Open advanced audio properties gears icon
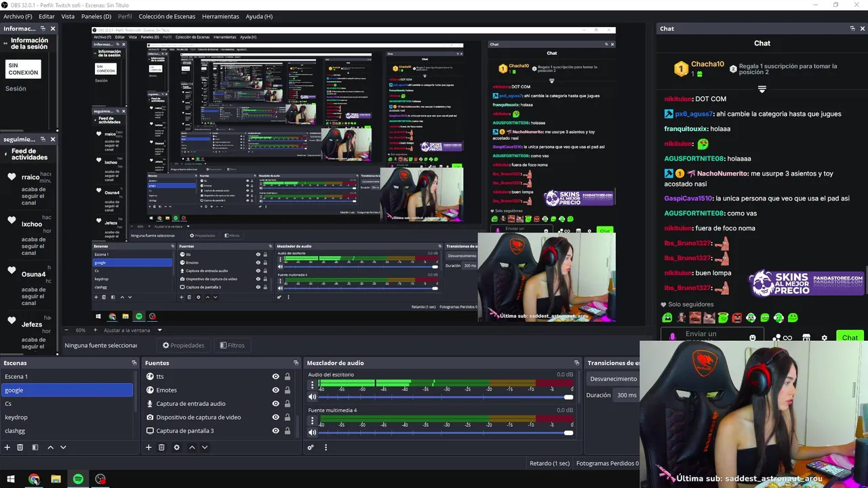 (311, 447)
